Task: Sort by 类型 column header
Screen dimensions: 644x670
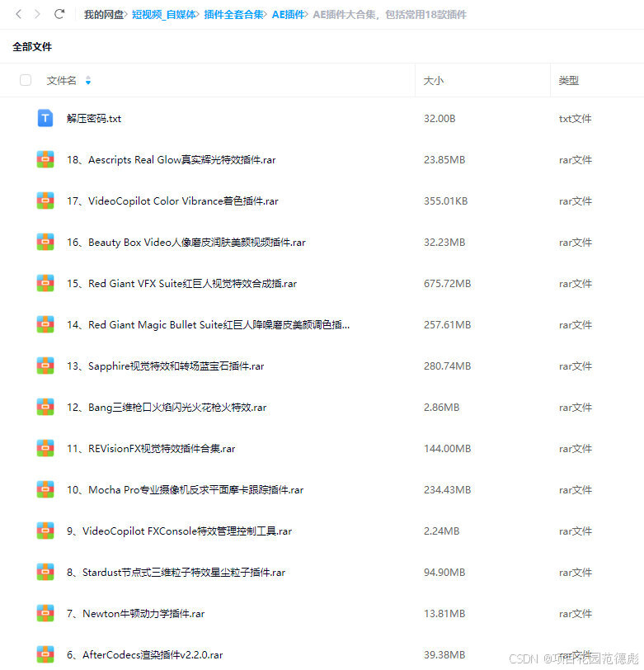Action: pyautogui.click(x=569, y=80)
